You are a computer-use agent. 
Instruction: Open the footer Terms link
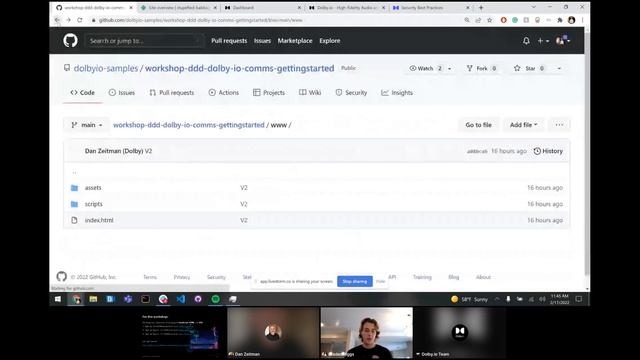click(150, 277)
